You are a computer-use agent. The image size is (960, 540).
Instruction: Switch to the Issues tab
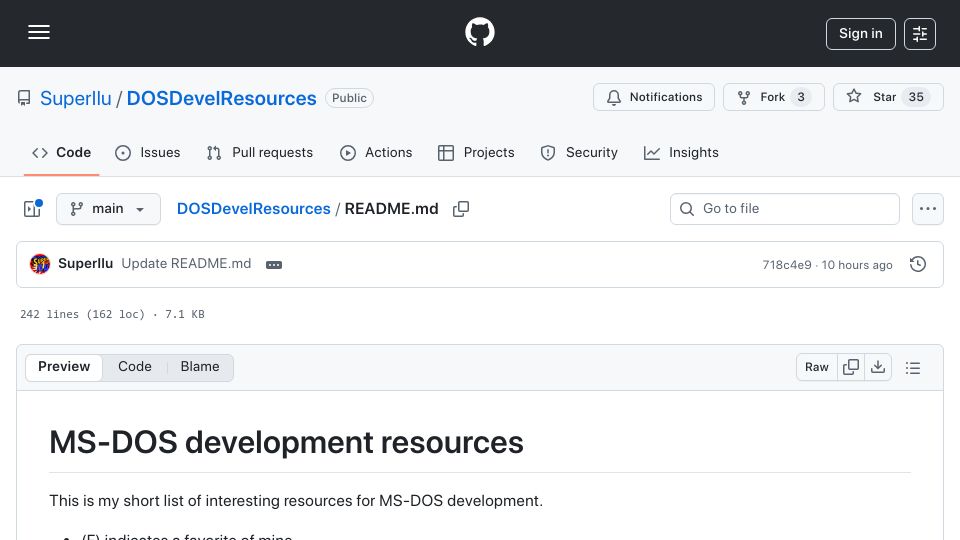[x=148, y=152]
